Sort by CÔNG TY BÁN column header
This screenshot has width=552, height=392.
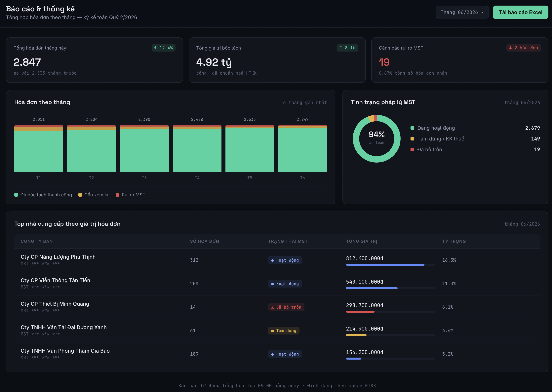click(x=37, y=241)
